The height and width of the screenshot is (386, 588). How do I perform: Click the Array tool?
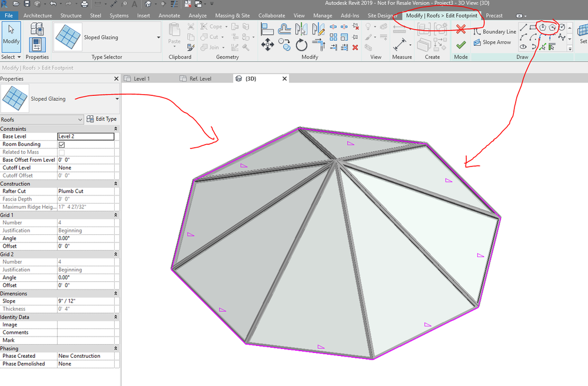tap(333, 36)
